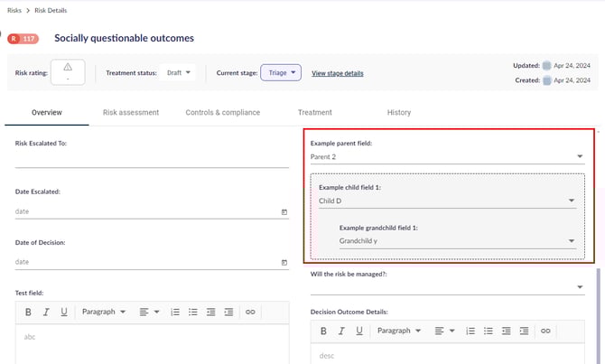Image resolution: width=605 pixels, height=364 pixels.
Task: Toggle bold in Decision Outcome Details toolbar
Action: click(323, 331)
